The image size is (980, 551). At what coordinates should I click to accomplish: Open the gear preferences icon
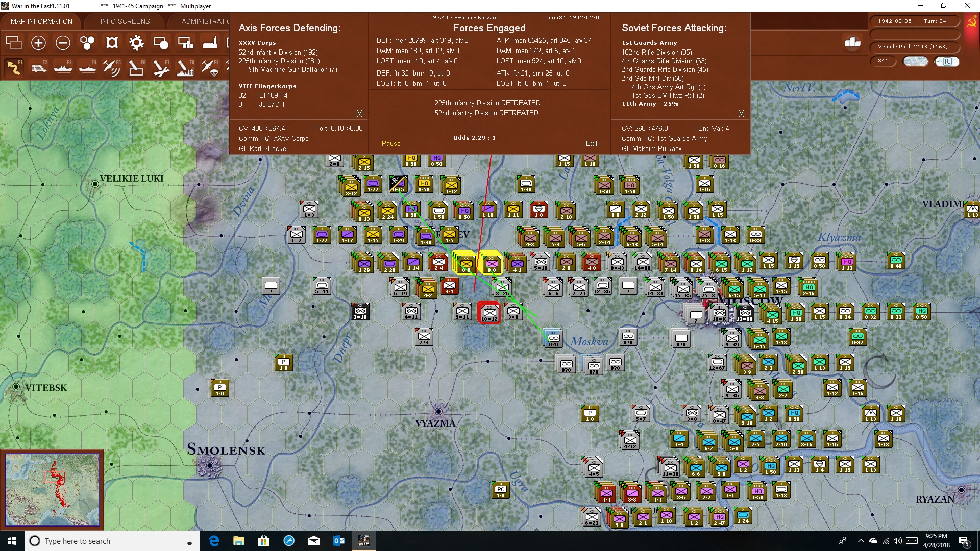pos(136,43)
